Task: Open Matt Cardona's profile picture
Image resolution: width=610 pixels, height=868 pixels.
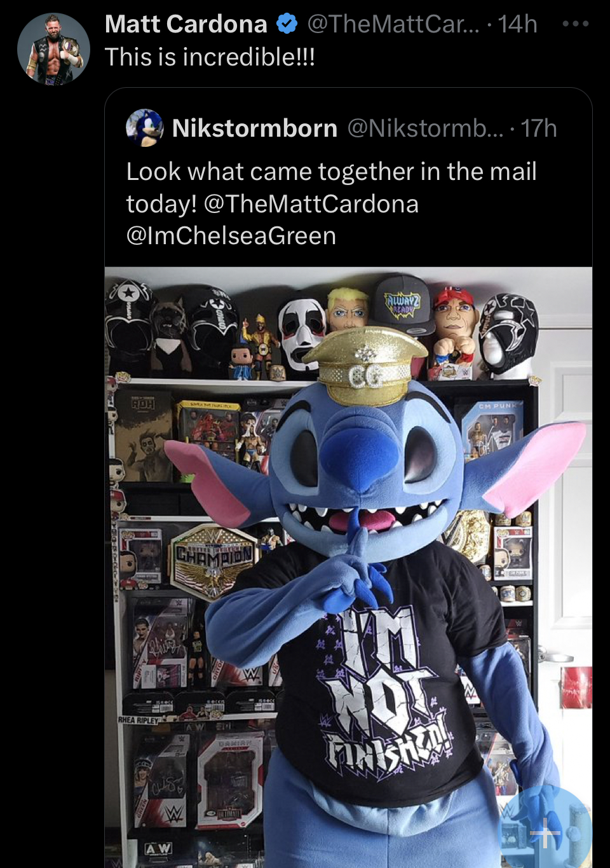Action: coord(53,49)
